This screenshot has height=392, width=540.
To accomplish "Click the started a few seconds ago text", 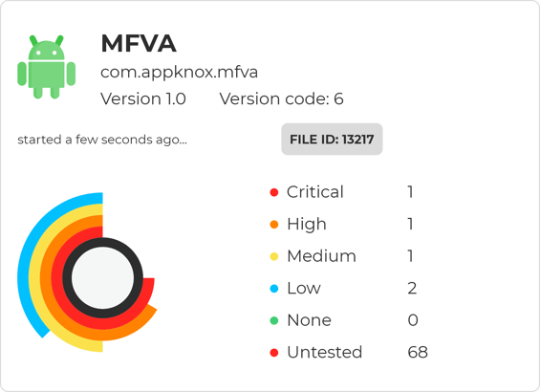I will point(102,140).
